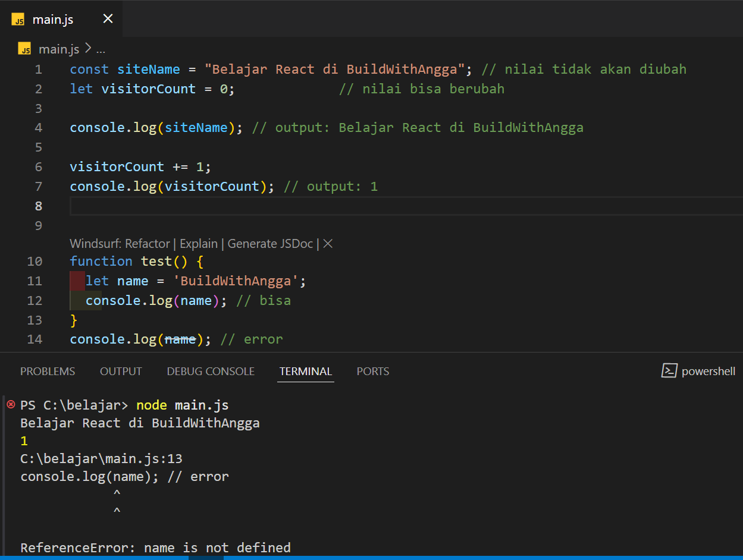Screen dimensions: 743x560
Task: Click the JavaScript icon in the breadcrumb bar
Action: 24,49
